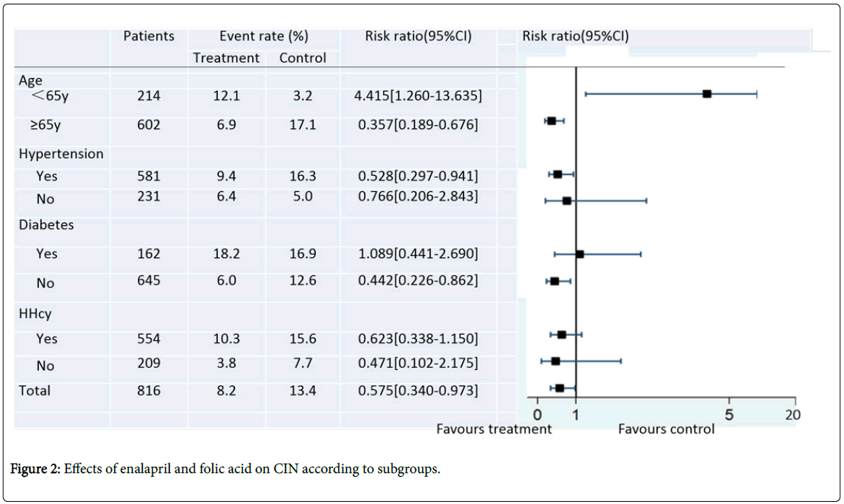Click the Favours control axis label

click(x=666, y=429)
